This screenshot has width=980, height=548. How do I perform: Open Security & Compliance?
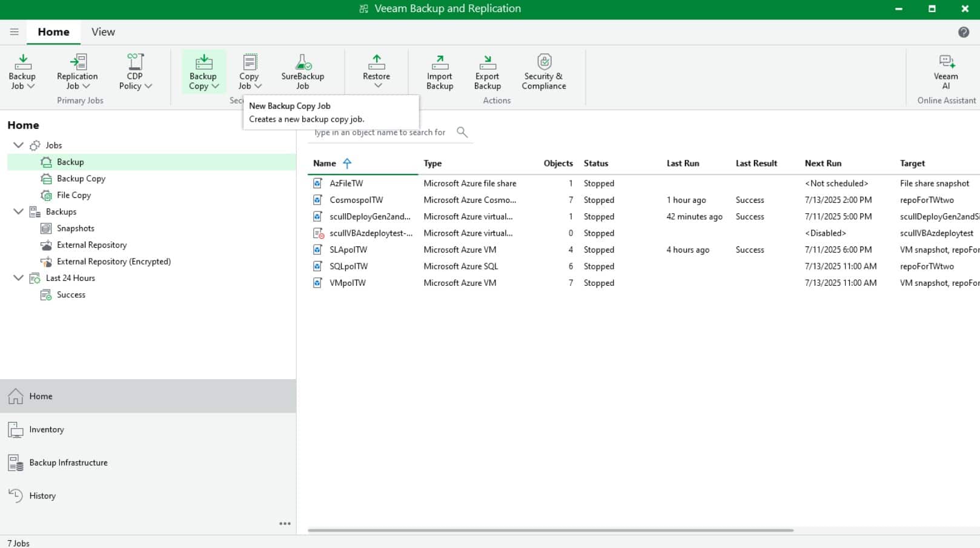point(544,71)
